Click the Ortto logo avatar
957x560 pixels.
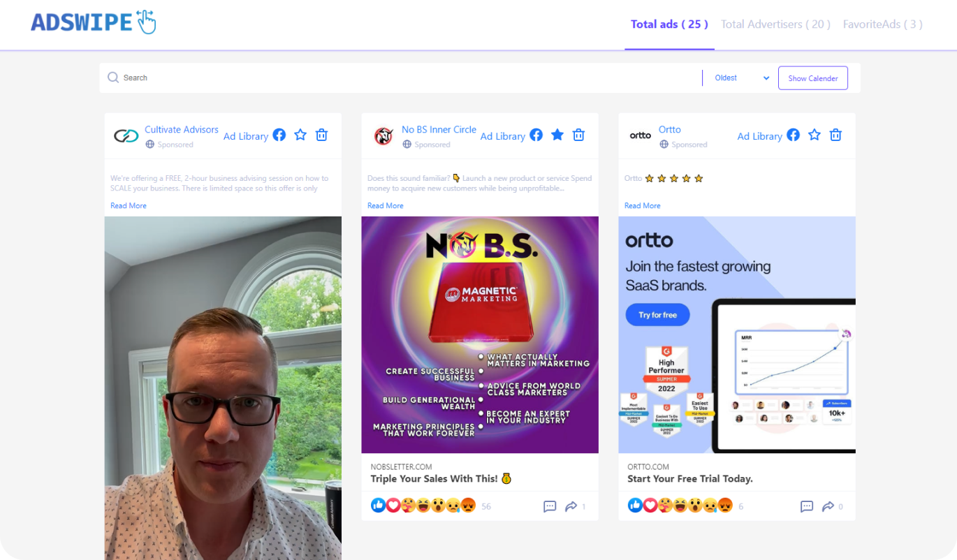click(641, 136)
